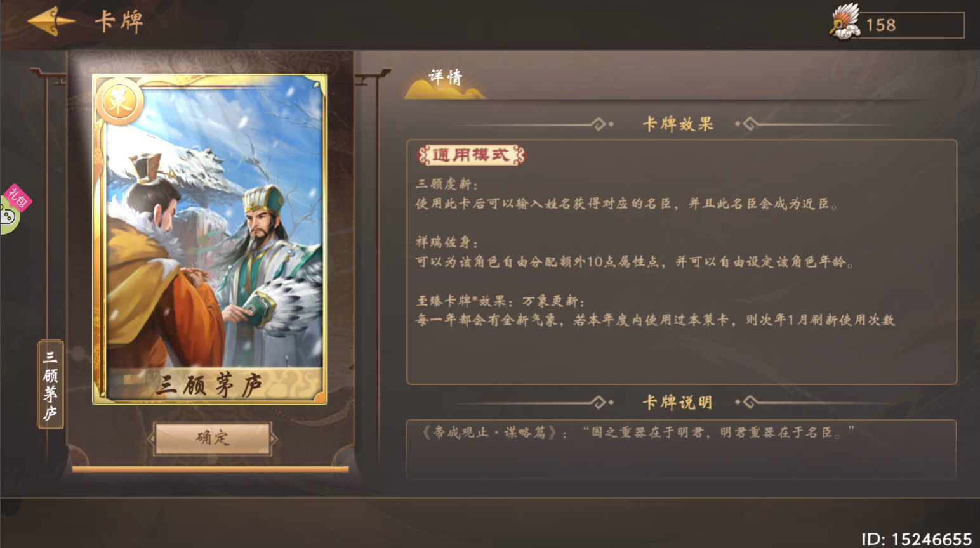980x548 pixels.
Task: Go back using the golden arrow
Action: 51,22
